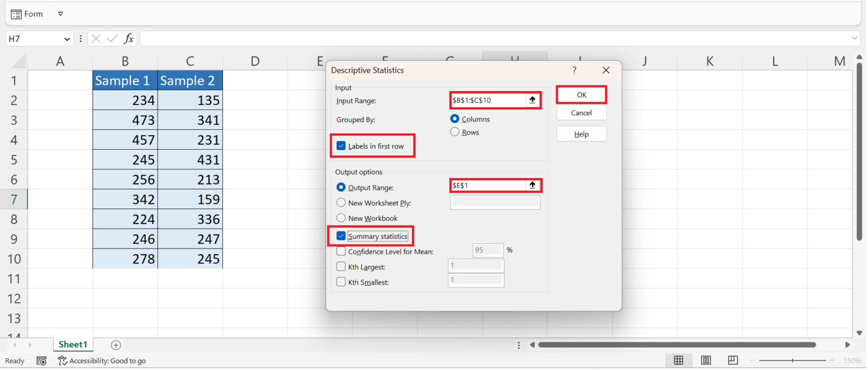Select the Sheet1 tab
The image size is (868, 370).
click(73, 345)
